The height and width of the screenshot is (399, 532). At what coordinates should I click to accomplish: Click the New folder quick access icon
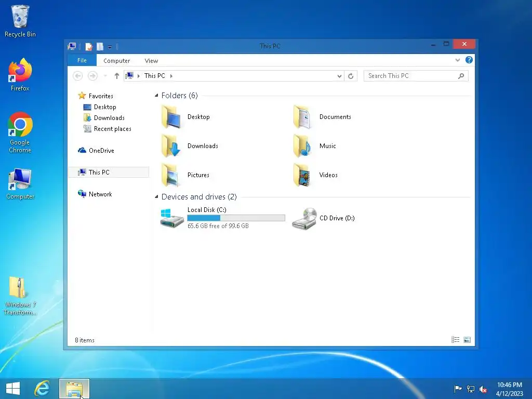[100, 46]
